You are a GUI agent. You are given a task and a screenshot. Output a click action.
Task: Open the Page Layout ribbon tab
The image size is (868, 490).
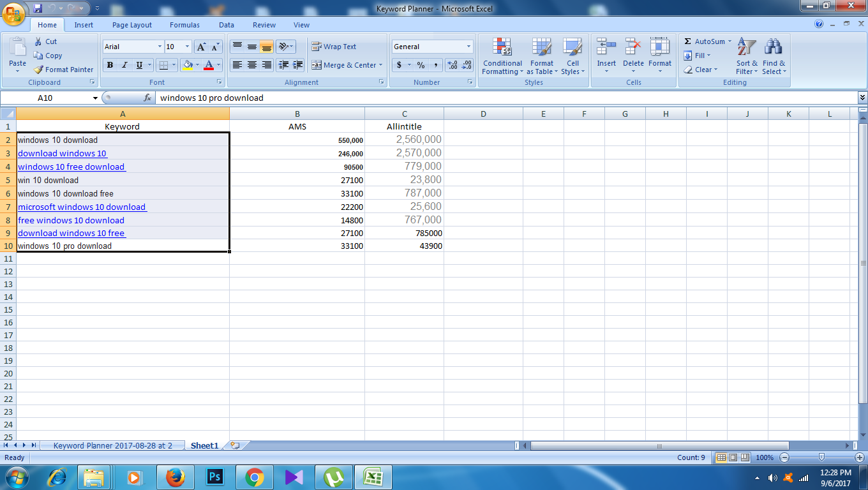coord(132,25)
